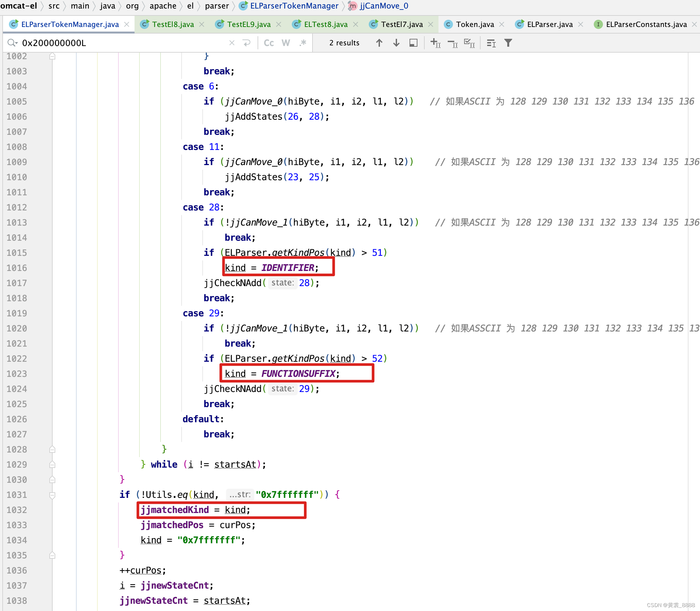Switch to ELParser.java tab
The width and height of the screenshot is (700, 611).
550,25
